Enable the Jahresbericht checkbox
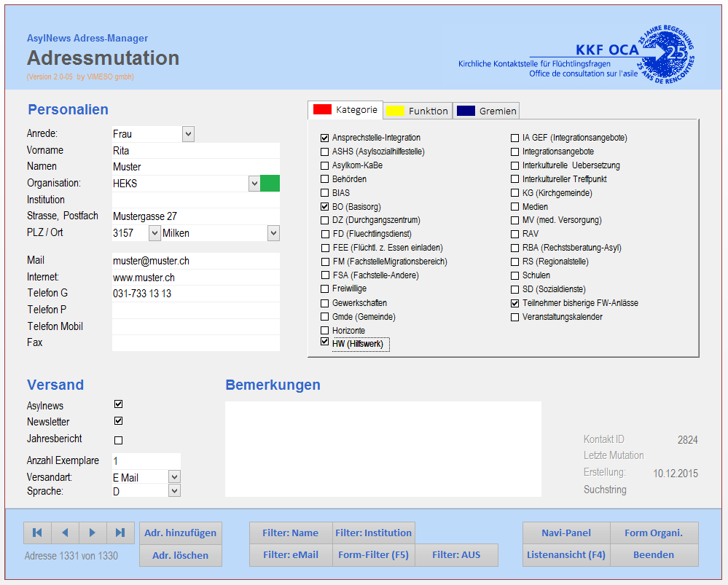The image size is (728, 585). click(119, 440)
